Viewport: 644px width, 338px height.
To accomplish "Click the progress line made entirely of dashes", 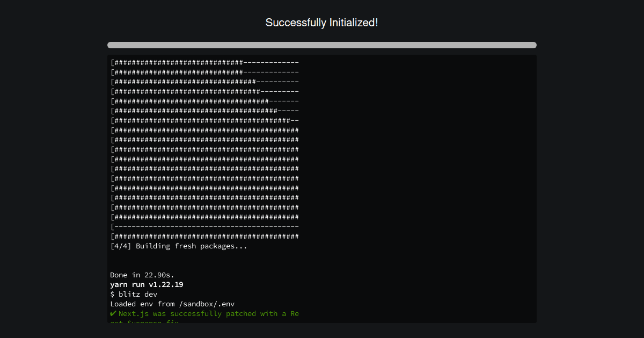I will 204,226.
